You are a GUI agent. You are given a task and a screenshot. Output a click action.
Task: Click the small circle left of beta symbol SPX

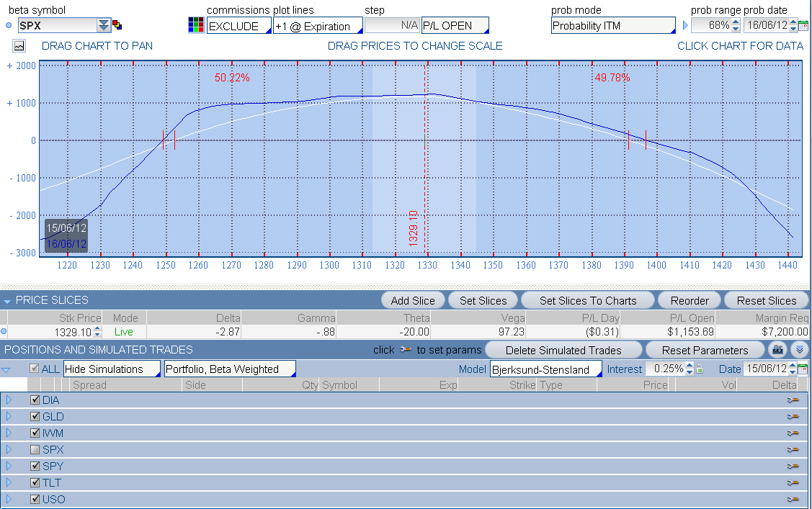9,25
